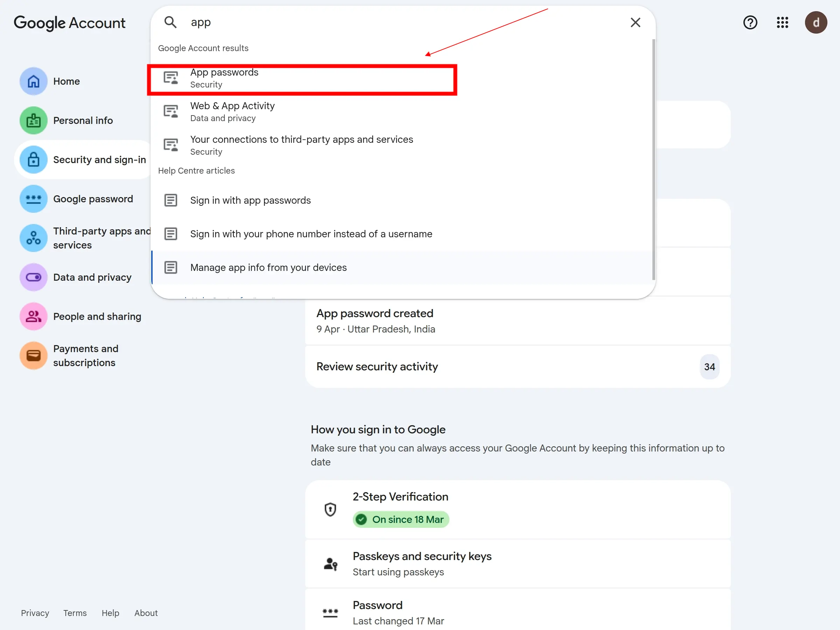The width and height of the screenshot is (840, 630).
Task: Click the 'Start using passkeys' text
Action: pyautogui.click(x=398, y=572)
